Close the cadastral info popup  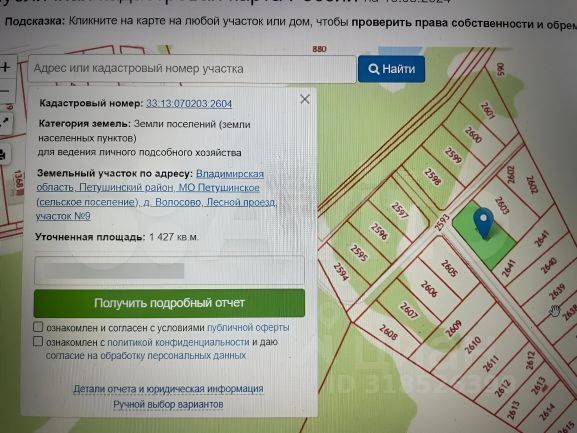click(x=305, y=99)
